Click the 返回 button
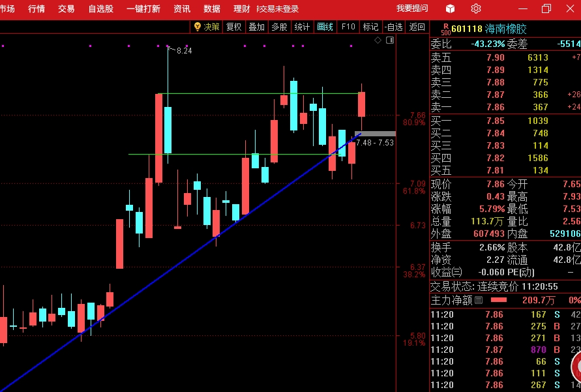The height and width of the screenshot is (392, 581). [x=417, y=27]
